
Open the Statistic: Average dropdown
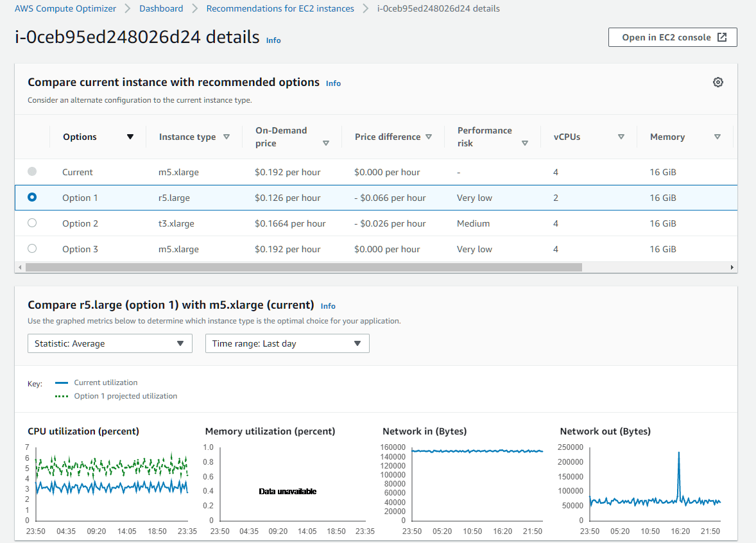(x=109, y=343)
